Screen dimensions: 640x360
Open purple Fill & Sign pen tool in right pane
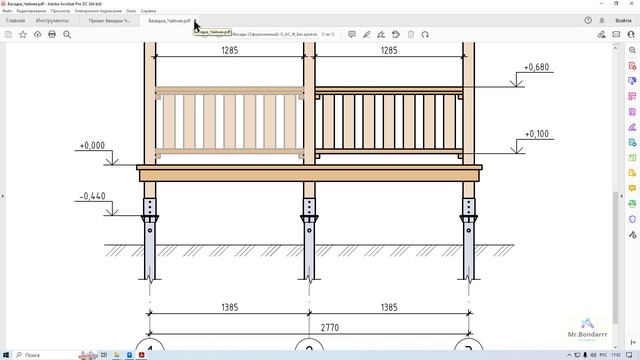tap(632, 127)
